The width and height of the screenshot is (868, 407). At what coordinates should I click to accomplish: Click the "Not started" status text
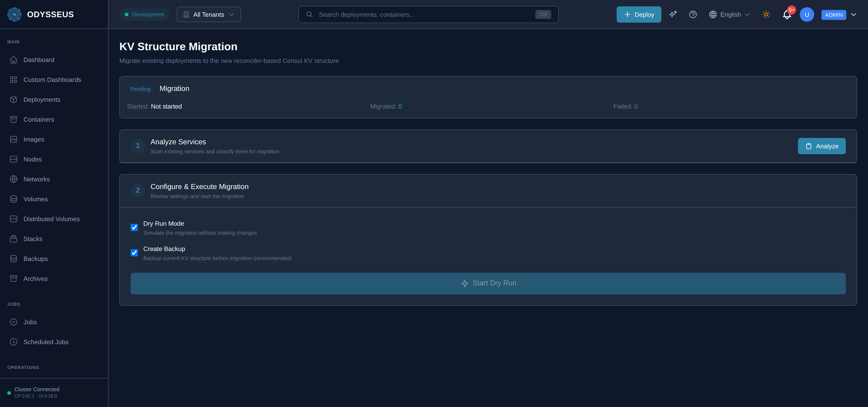click(x=166, y=106)
